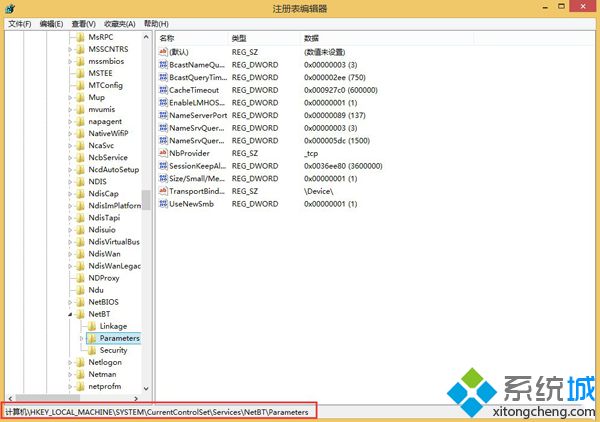Open the 文件(F) menu
The width and height of the screenshot is (600, 422).
pyautogui.click(x=20, y=24)
